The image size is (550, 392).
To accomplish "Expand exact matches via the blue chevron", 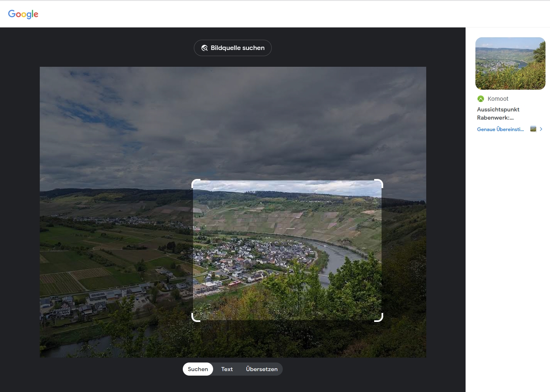I will pyautogui.click(x=541, y=129).
